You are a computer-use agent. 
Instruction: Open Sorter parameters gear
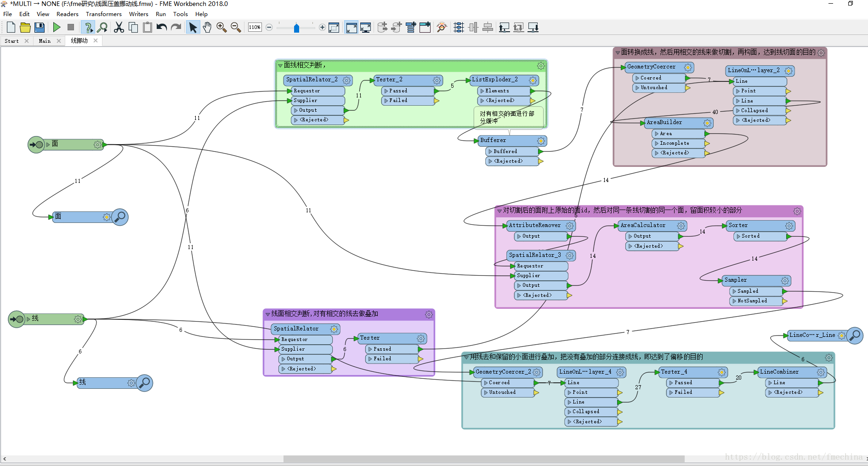[x=789, y=226]
